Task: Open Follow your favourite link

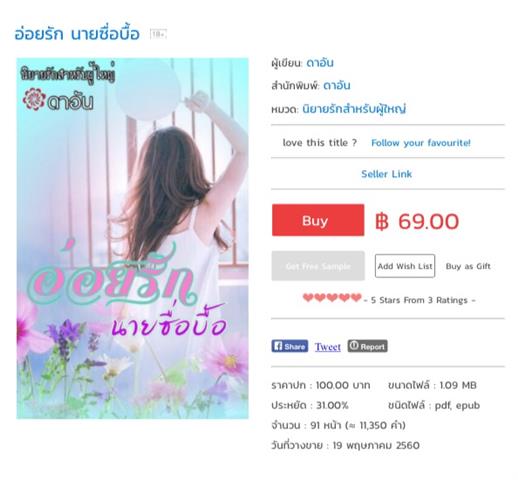Action: pos(421,143)
